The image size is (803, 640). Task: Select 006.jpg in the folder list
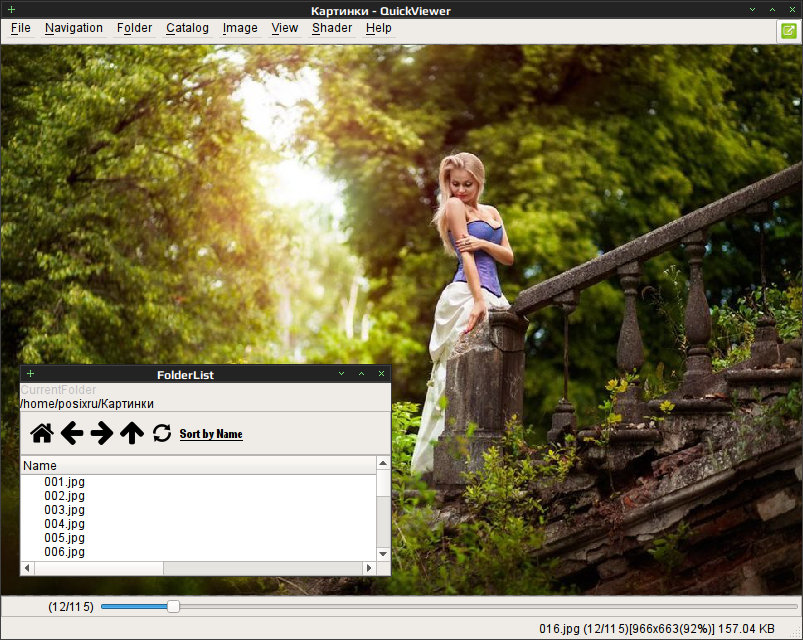coord(64,552)
